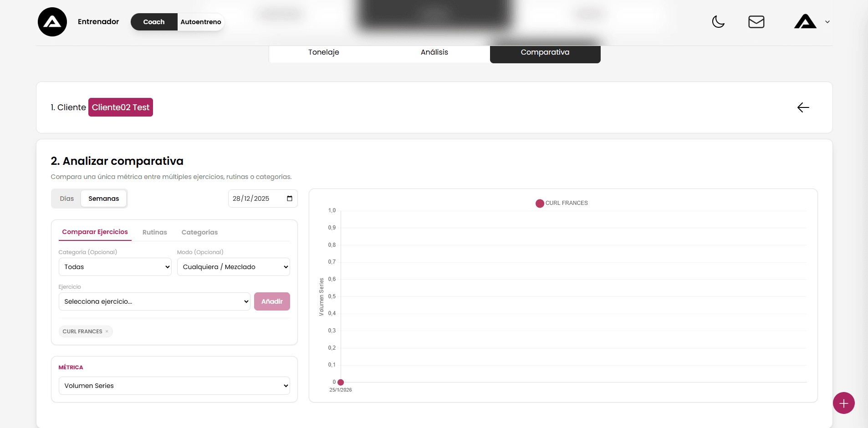Remove CURL FRANCES chip with x

point(107,331)
